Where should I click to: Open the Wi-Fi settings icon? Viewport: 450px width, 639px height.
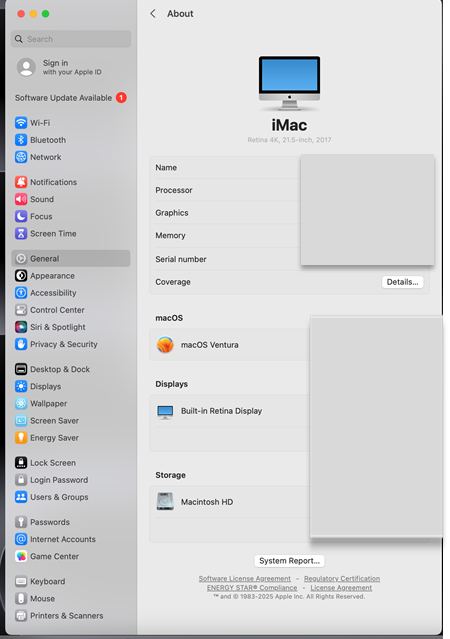click(x=21, y=123)
